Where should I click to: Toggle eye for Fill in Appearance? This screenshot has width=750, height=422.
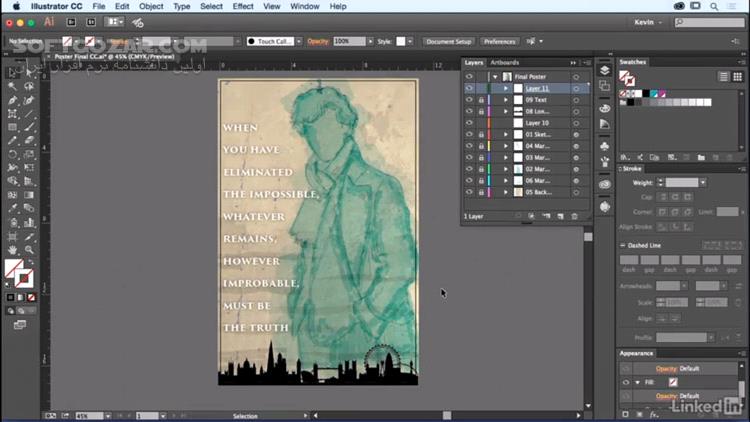click(626, 382)
